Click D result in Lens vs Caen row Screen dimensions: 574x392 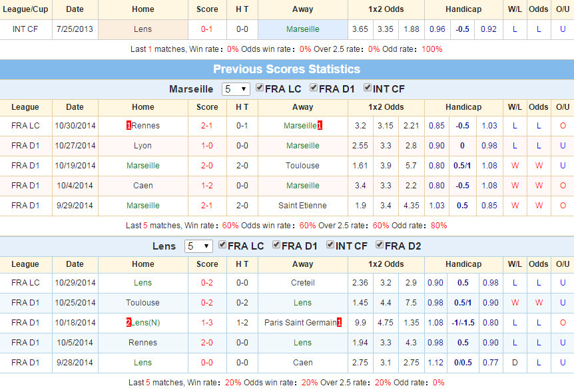pyautogui.click(x=515, y=363)
